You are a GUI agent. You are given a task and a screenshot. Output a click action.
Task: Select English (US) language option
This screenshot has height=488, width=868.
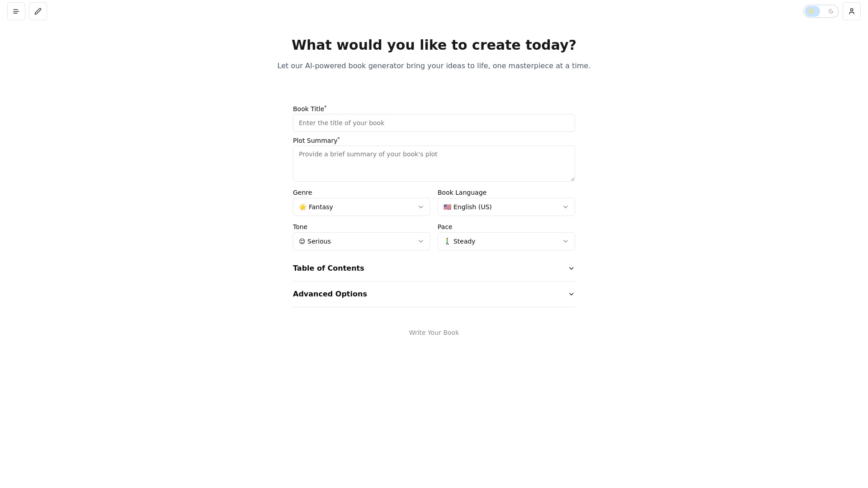tap(506, 207)
